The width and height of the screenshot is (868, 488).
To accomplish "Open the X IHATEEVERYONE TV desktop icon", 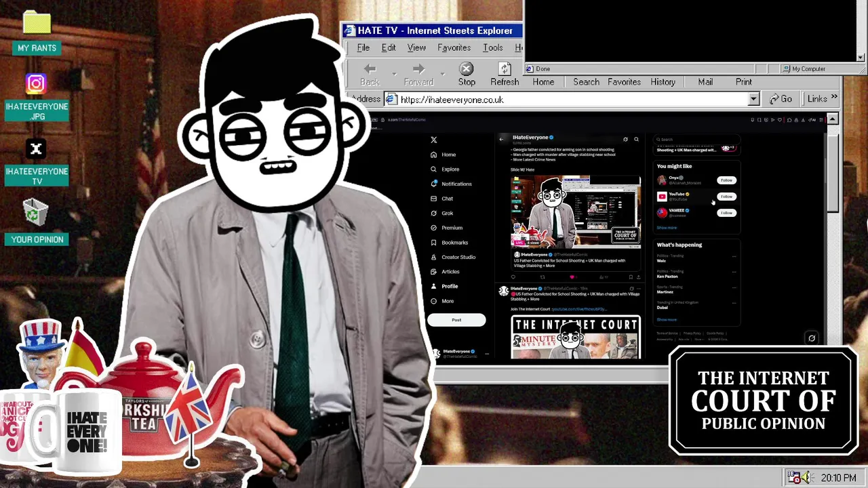I will pyautogui.click(x=36, y=149).
